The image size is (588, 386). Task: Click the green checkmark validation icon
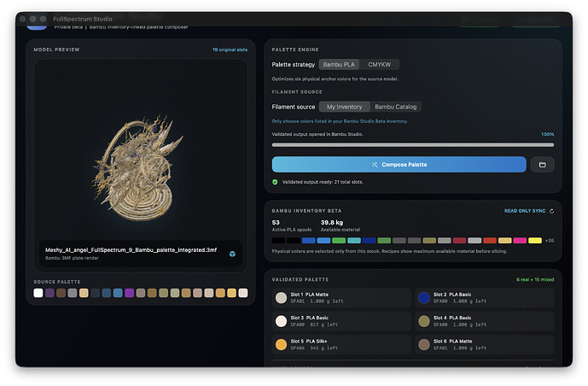point(275,182)
